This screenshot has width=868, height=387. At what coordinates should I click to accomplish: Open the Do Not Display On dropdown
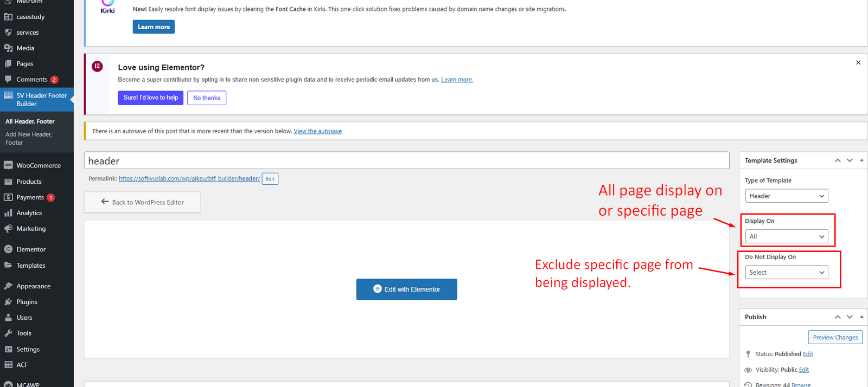point(786,273)
